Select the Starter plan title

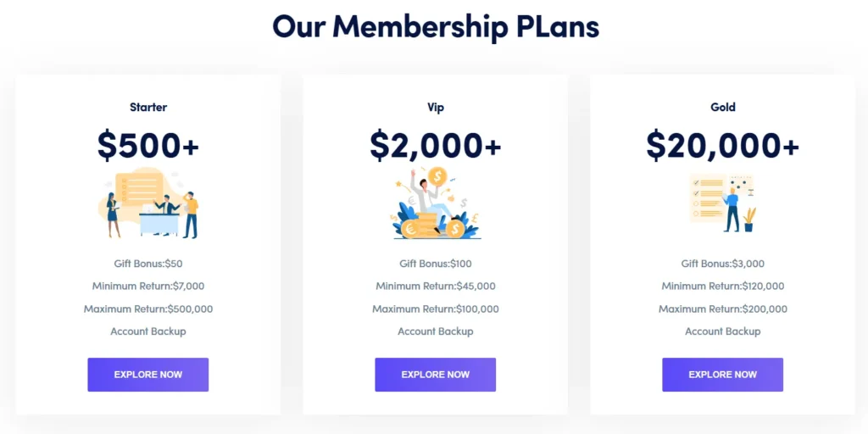148,108
